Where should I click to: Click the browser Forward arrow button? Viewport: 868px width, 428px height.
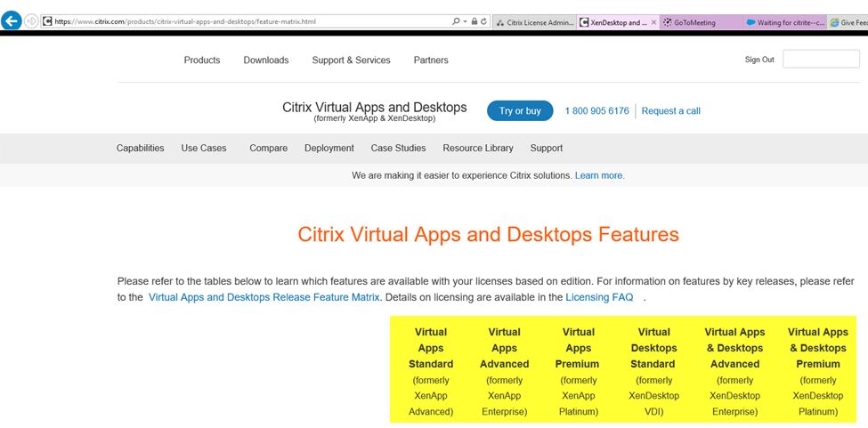(33, 21)
